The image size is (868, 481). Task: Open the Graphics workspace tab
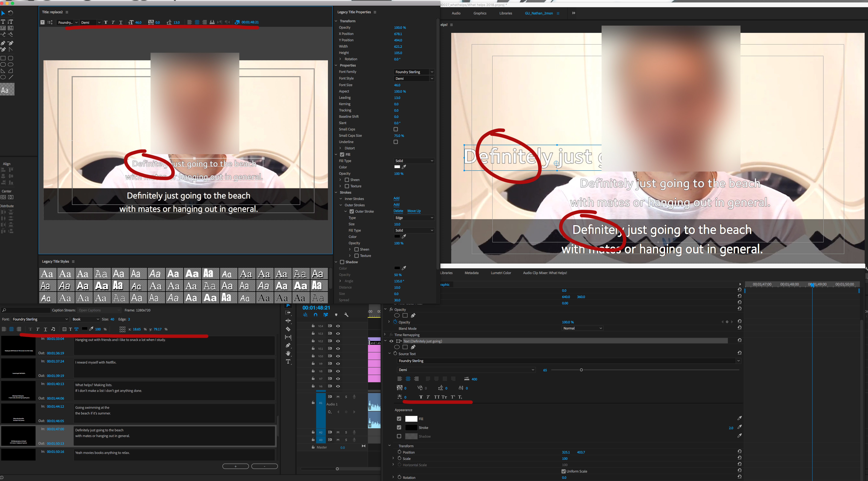[480, 13]
